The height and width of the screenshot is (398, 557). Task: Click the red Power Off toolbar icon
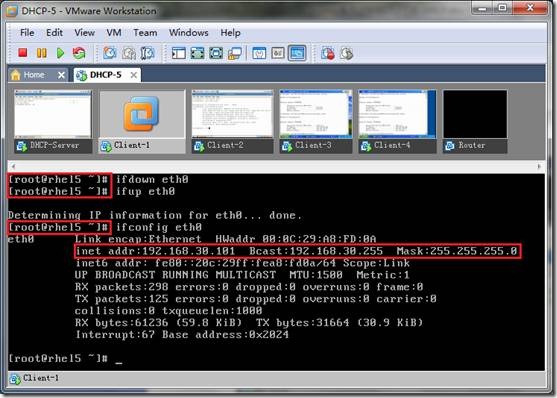pos(23,53)
